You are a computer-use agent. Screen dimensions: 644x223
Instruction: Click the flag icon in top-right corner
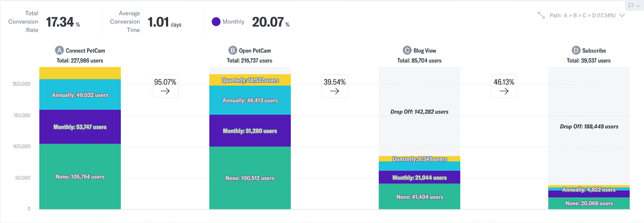(x=631, y=6)
